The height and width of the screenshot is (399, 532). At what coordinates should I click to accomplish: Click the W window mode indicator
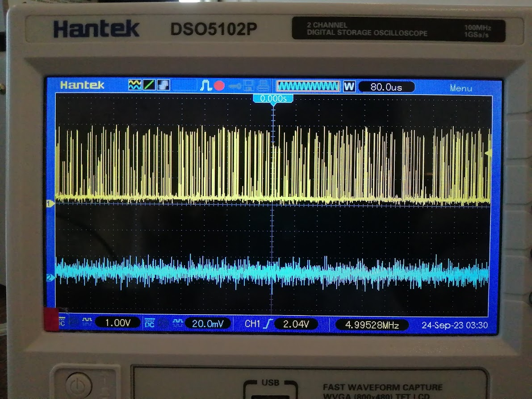tap(349, 87)
